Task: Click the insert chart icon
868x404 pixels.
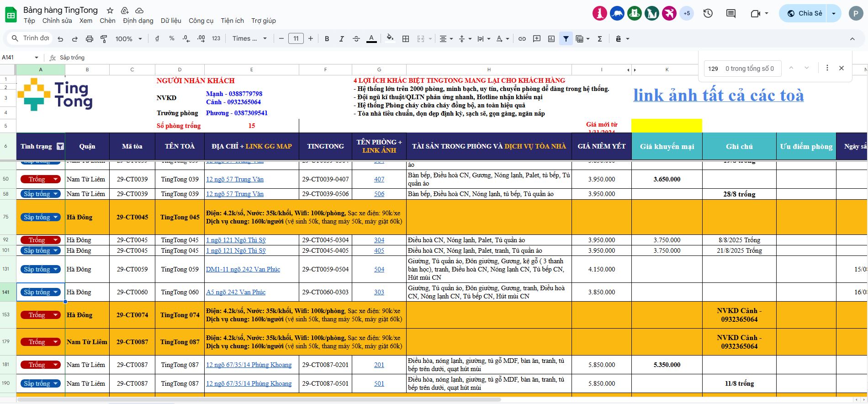Action: pyautogui.click(x=551, y=39)
